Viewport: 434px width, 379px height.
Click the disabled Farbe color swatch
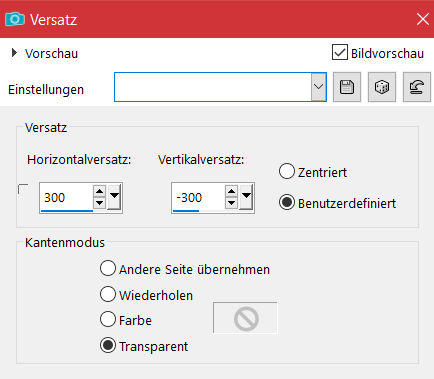pos(245,318)
